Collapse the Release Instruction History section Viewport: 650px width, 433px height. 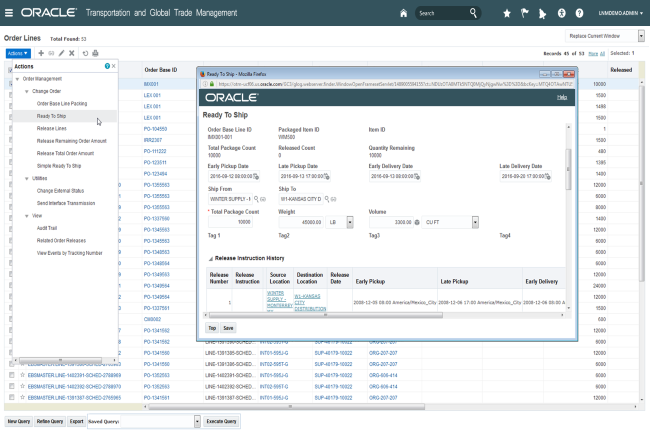coord(211,259)
